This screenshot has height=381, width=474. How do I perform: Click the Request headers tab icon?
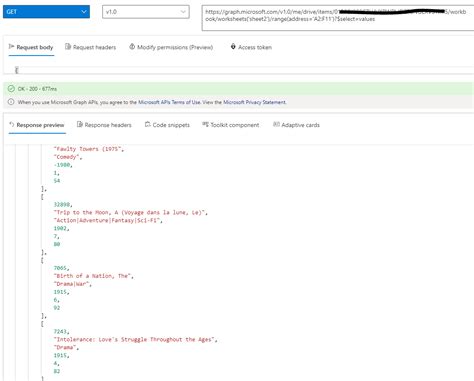coord(68,47)
